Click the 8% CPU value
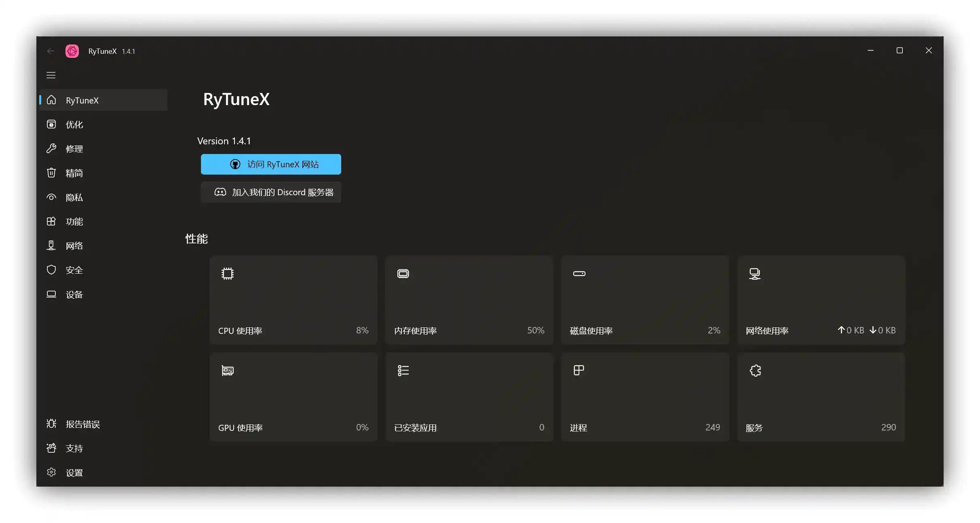The height and width of the screenshot is (523, 980). point(362,330)
